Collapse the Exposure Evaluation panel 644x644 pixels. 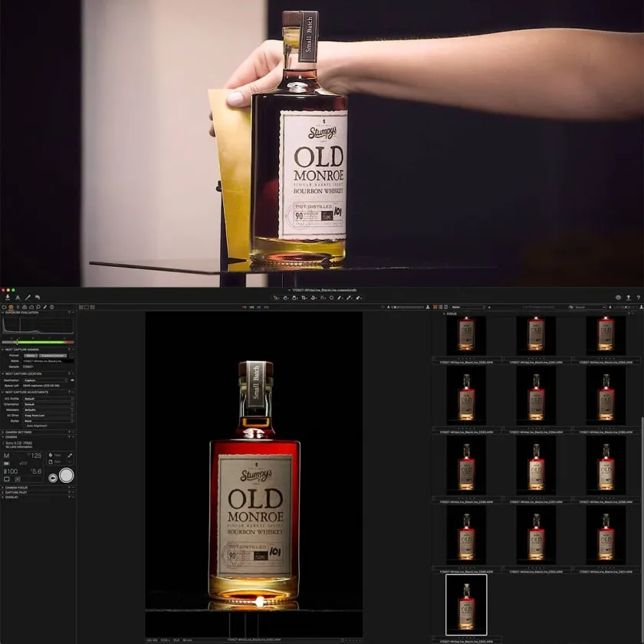(x=2, y=313)
